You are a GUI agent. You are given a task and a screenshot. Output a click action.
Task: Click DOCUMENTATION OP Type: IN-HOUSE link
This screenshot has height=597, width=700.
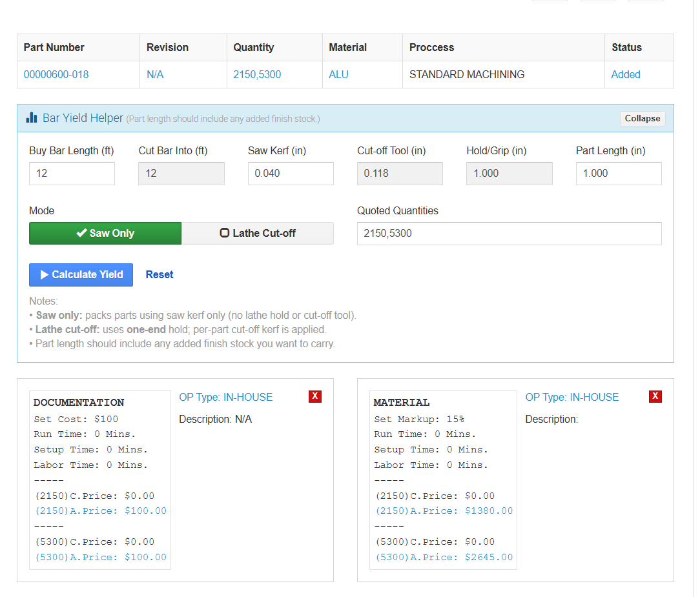point(226,397)
